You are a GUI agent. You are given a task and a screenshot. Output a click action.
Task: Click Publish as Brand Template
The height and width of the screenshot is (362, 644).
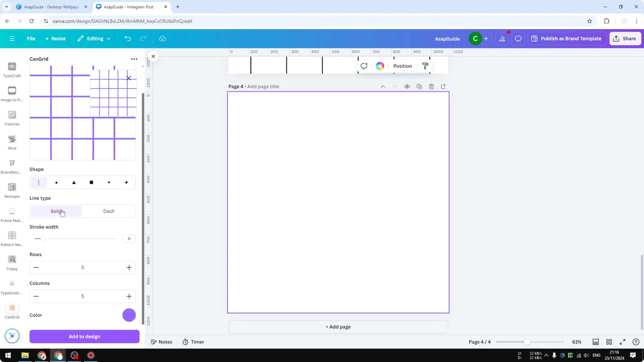click(x=567, y=38)
